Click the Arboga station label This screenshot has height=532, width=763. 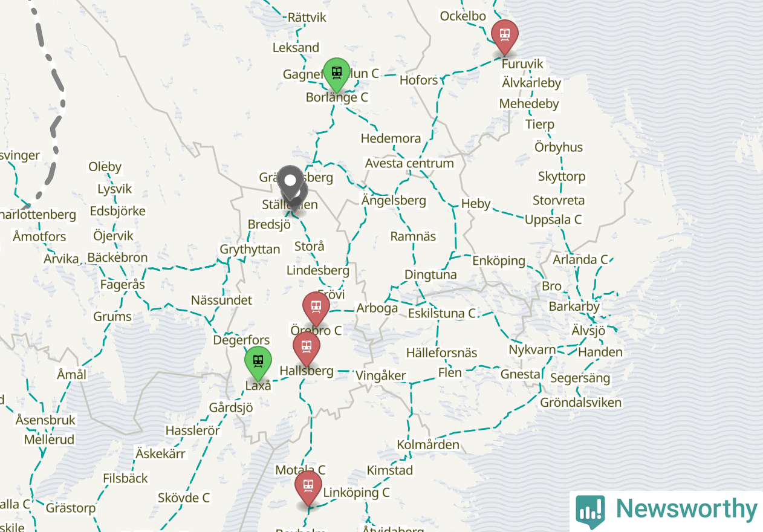[x=377, y=308]
